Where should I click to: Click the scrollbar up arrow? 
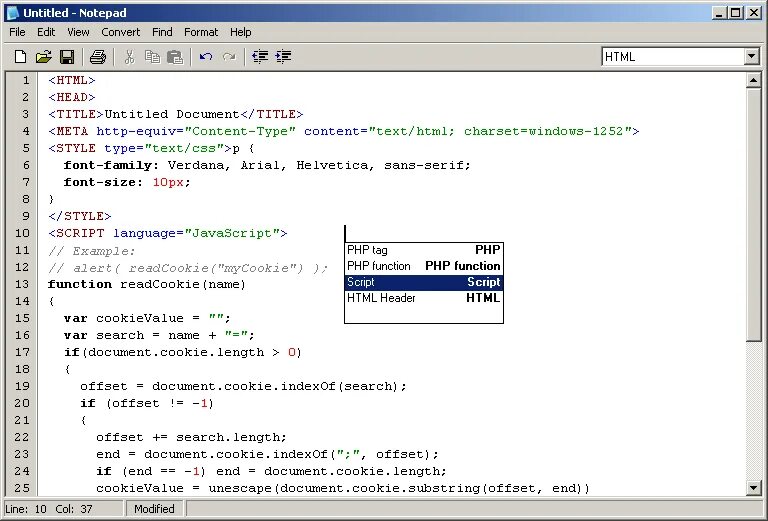tap(753, 80)
